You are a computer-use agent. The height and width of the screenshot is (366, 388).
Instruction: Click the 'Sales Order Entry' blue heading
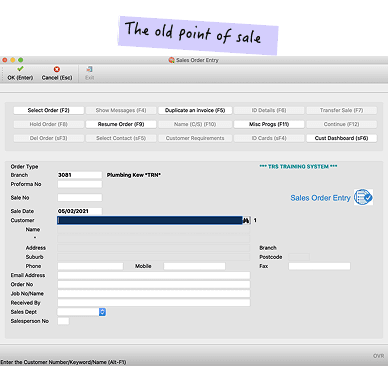[x=320, y=198]
